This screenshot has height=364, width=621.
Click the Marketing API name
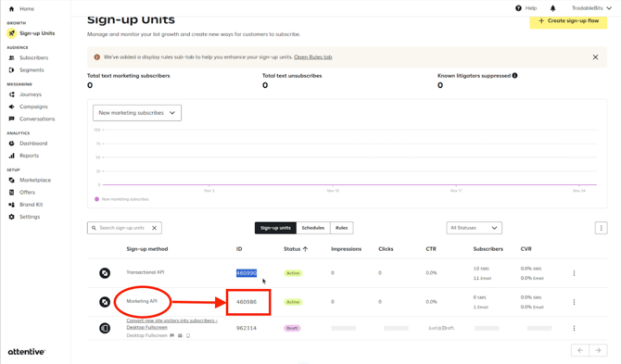pyautogui.click(x=142, y=301)
